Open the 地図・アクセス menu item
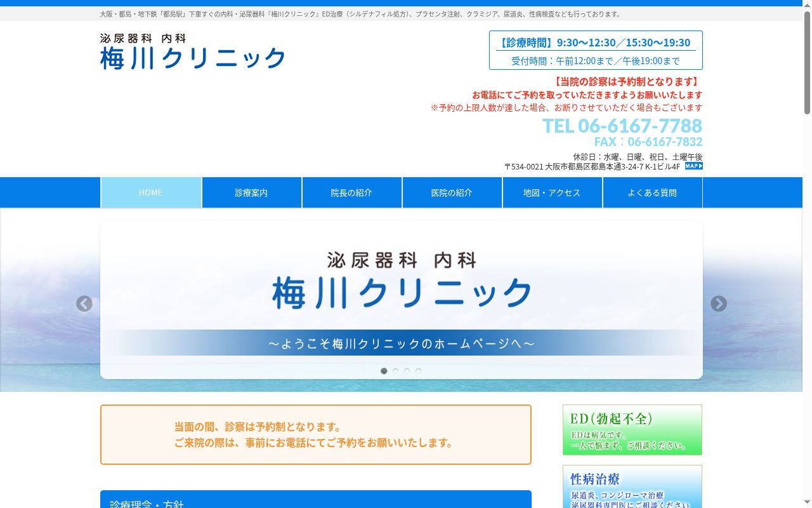 pos(552,192)
